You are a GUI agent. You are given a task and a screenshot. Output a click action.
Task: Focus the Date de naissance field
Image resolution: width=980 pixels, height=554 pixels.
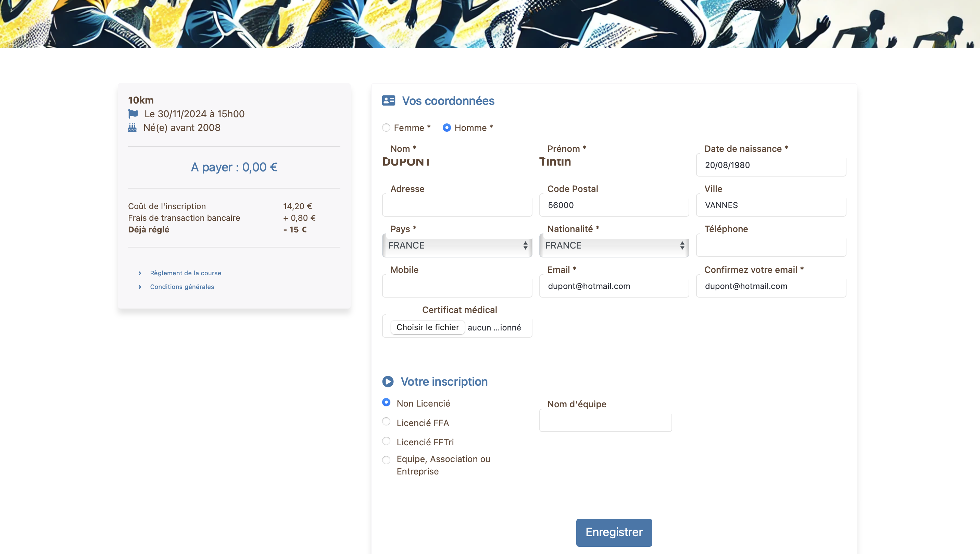(771, 165)
